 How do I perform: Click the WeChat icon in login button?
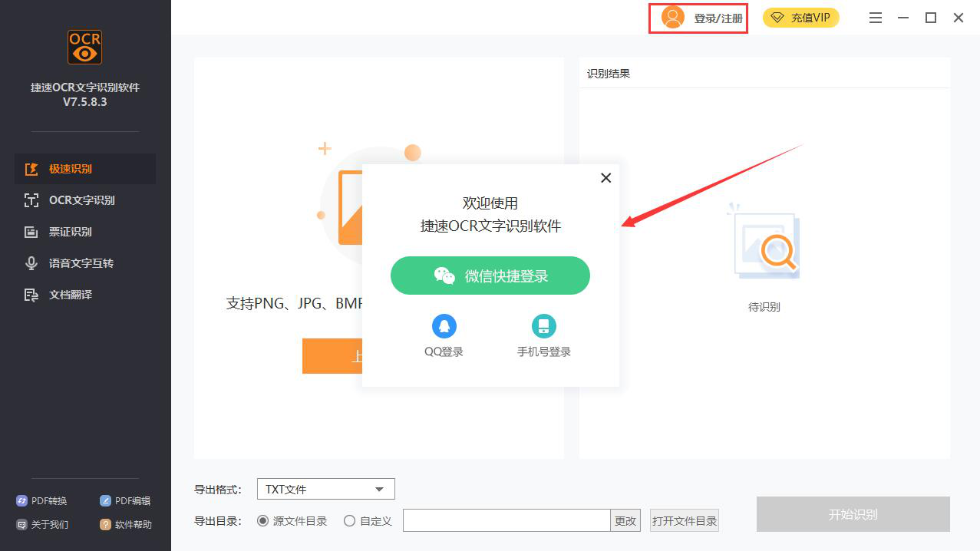[x=444, y=275]
